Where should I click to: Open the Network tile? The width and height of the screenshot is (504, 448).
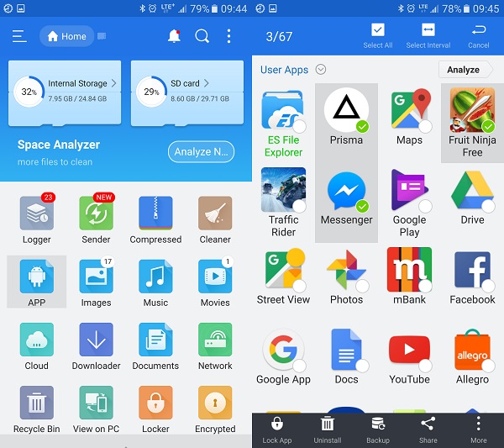click(215, 346)
